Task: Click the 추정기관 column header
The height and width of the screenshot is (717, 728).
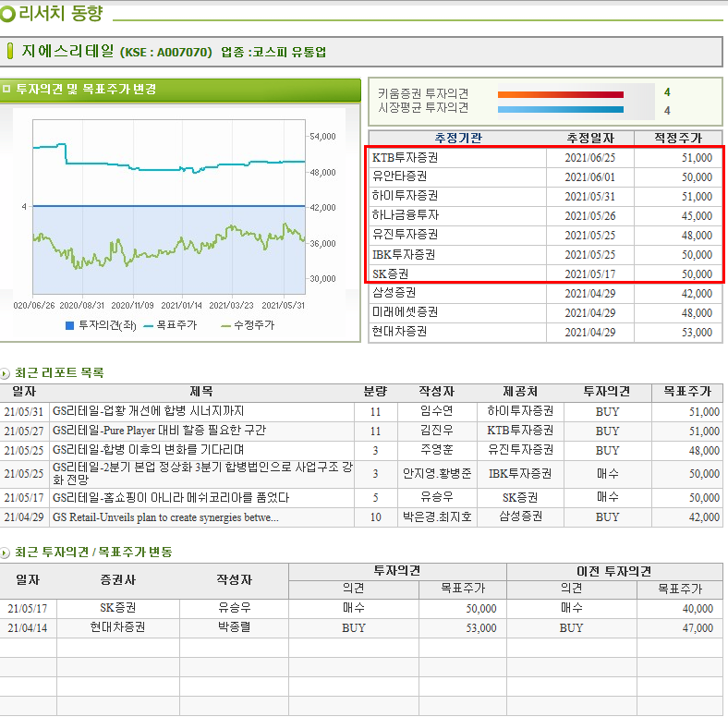Action: pyautogui.click(x=458, y=138)
